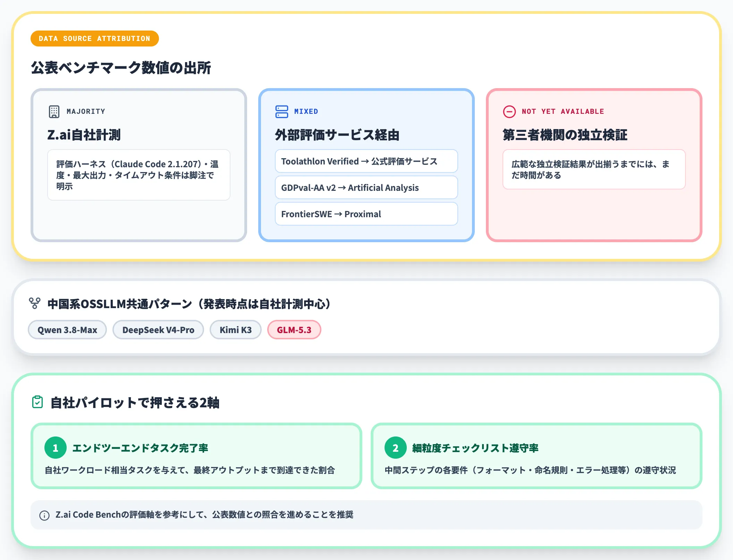The image size is (733, 560).
Task: Click the building icon beside MAJORITY
Action: pos(54,112)
